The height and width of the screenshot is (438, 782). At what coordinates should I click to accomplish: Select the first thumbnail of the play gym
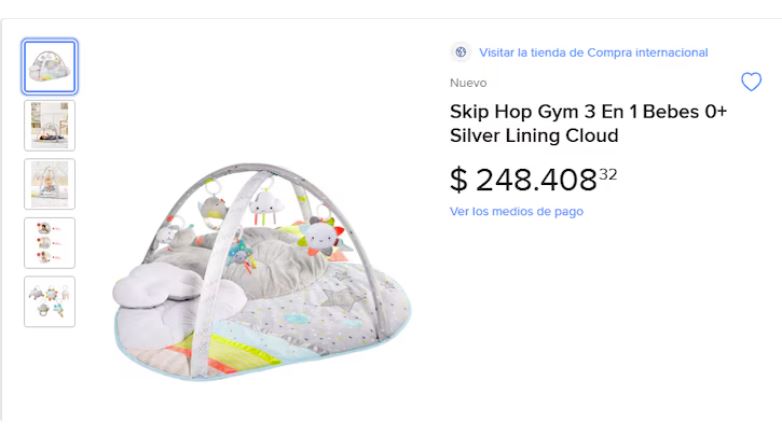[50, 67]
